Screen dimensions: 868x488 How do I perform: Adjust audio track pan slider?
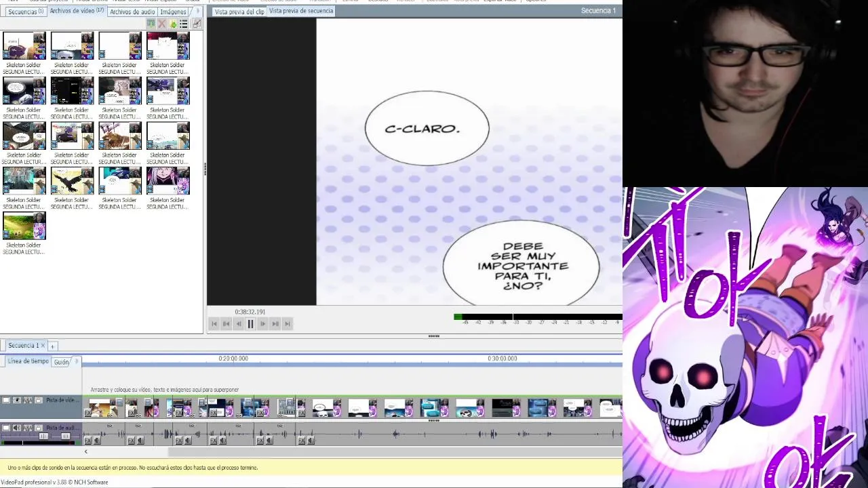tap(66, 436)
